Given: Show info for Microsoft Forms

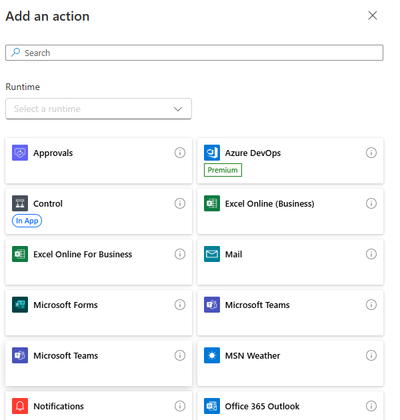Looking at the screenshot, I should (x=180, y=305).
